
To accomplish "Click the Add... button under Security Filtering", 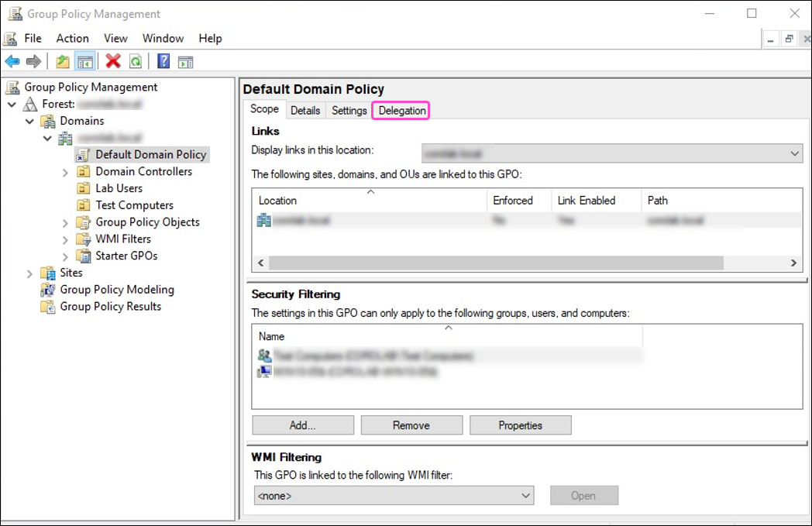I will click(x=302, y=425).
